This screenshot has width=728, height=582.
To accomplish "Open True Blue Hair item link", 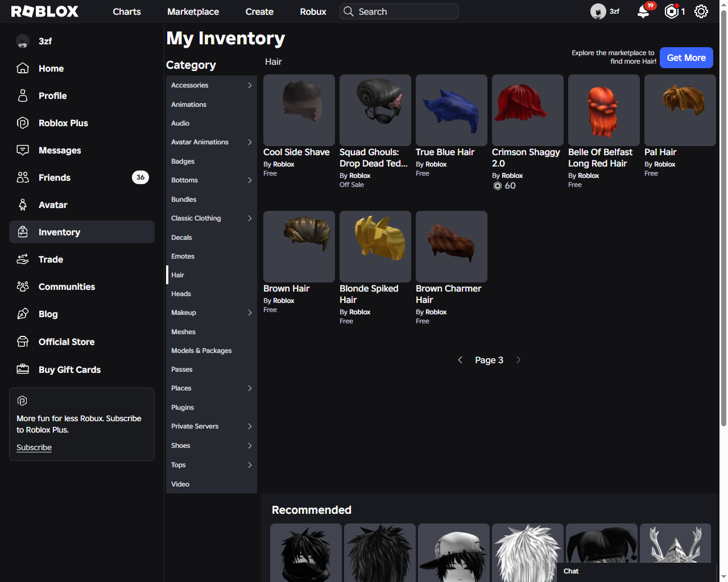I will (445, 152).
